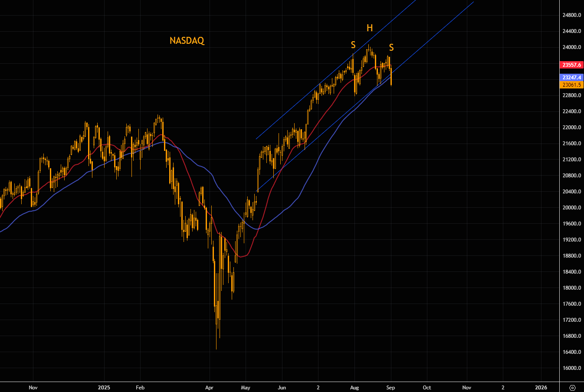584x392 pixels.
Task: Click the 17200.0 price axis label
Action: pyautogui.click(x=571, y=320)
